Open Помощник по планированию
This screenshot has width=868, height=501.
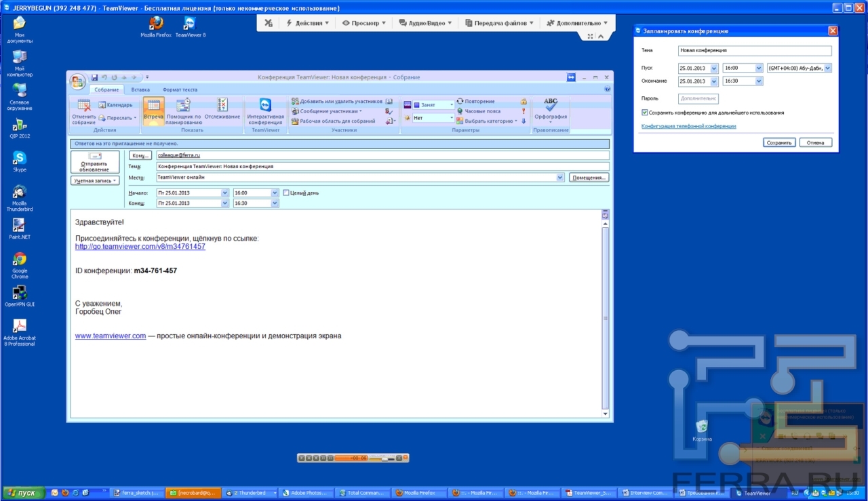184,111
